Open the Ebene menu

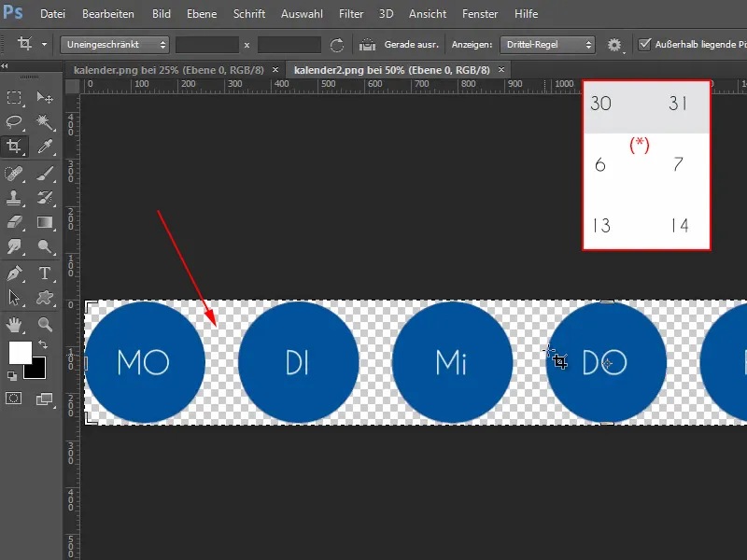point(202,14)
